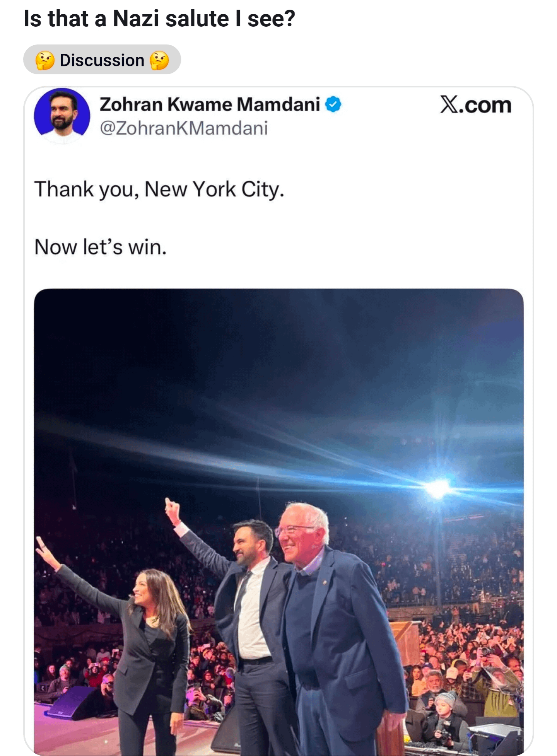Click the Zohran Kwame Mamdani display name
This screenshot has width=557, height=756.
tap(210, 104)
